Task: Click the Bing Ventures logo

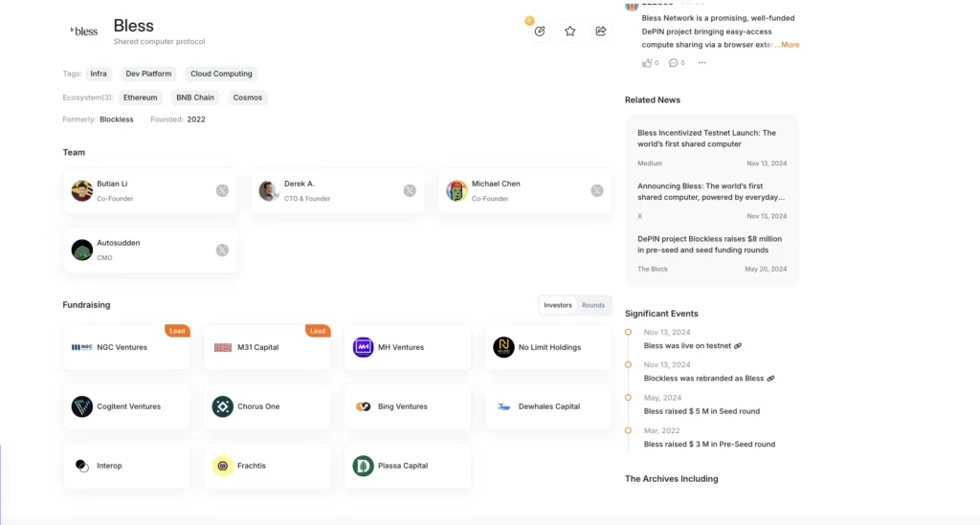Action: 363,406
